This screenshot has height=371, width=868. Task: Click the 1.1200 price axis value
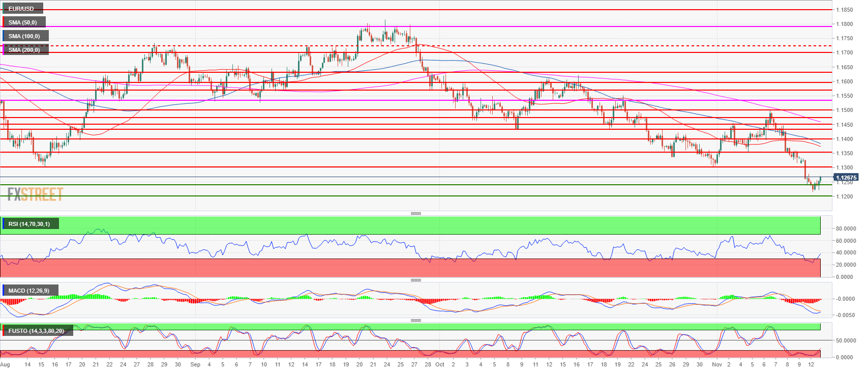(845, 196)
